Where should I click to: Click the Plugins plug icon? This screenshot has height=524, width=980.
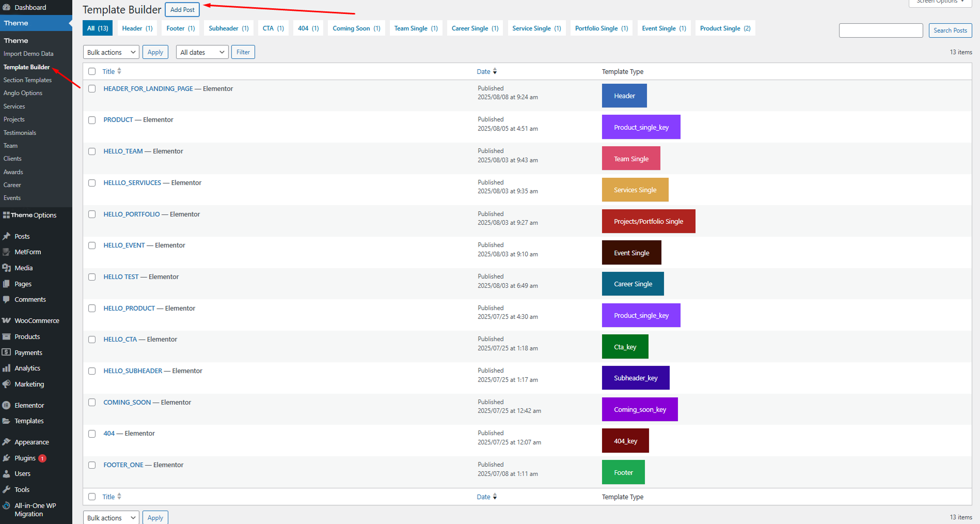(x=6, y=458)
